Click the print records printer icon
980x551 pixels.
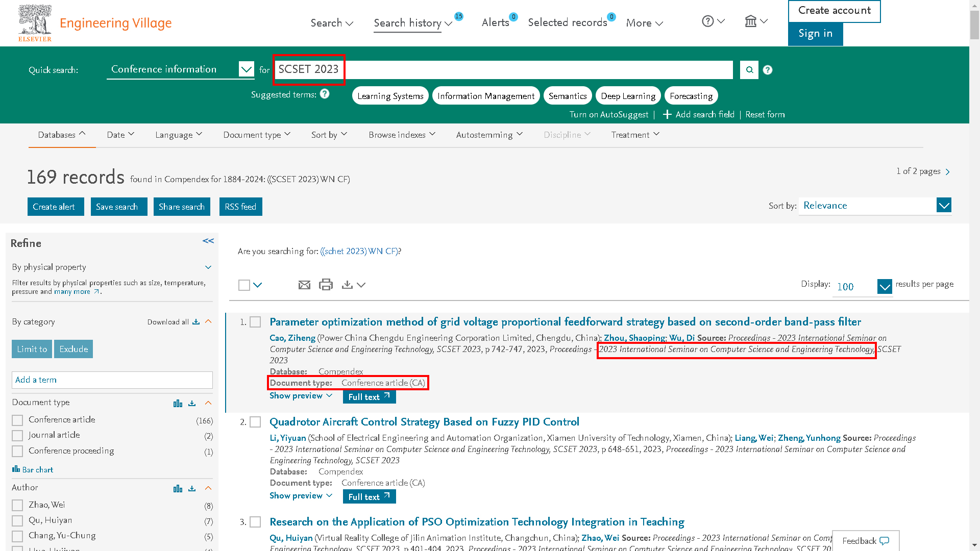tap(326, 285)
